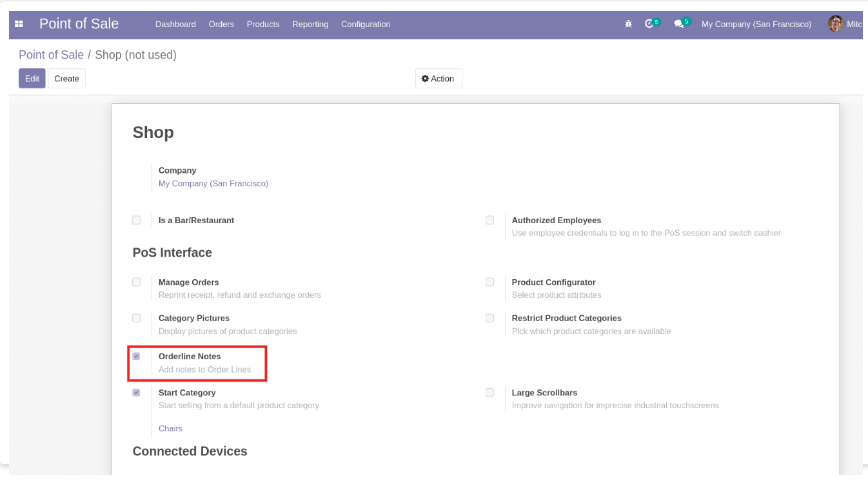This screenshot has width=868, height=492.
Task: Uncheck the Start Category checkbox
Action: click(x=136, y=392)
